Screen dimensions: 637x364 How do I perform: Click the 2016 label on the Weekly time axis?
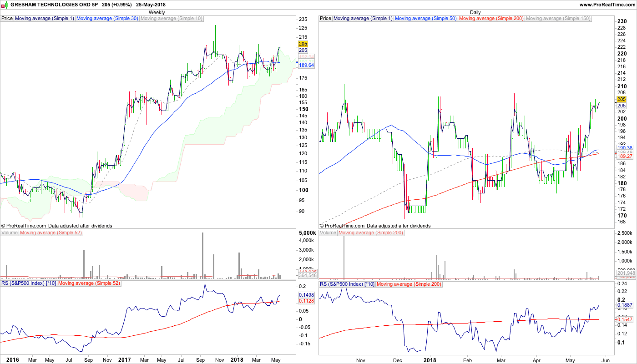point(13,360)
